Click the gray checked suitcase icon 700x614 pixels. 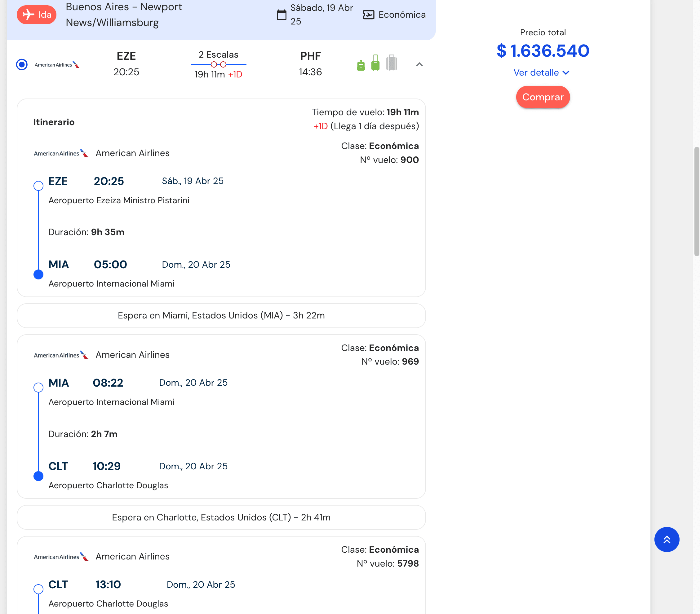tap(391, 63)
